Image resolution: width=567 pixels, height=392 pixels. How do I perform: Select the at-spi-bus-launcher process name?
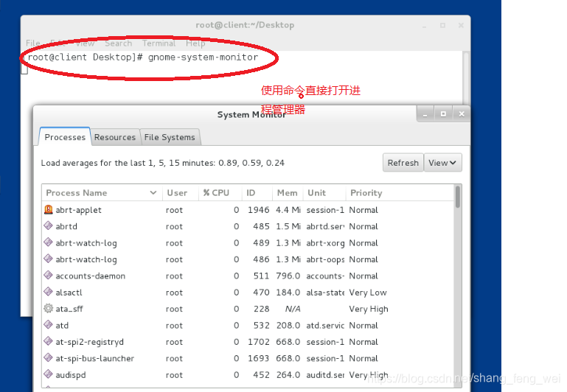point(94,358)
